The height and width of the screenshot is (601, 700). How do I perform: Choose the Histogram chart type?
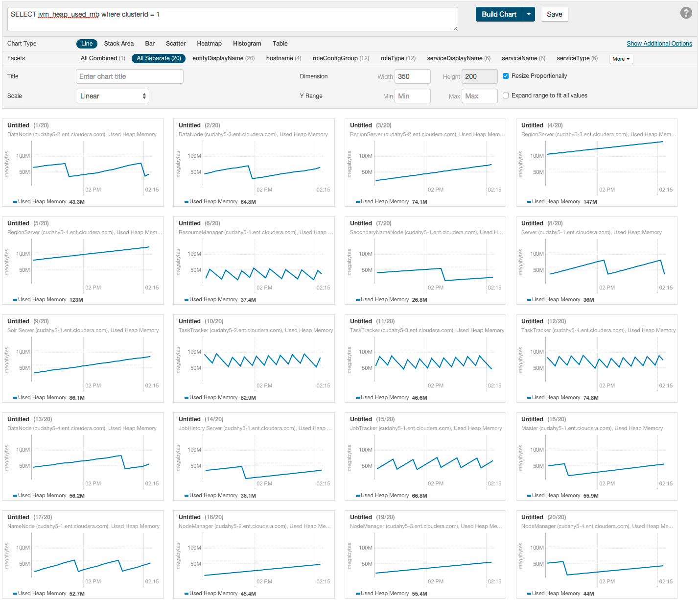[x=247, y=44]
